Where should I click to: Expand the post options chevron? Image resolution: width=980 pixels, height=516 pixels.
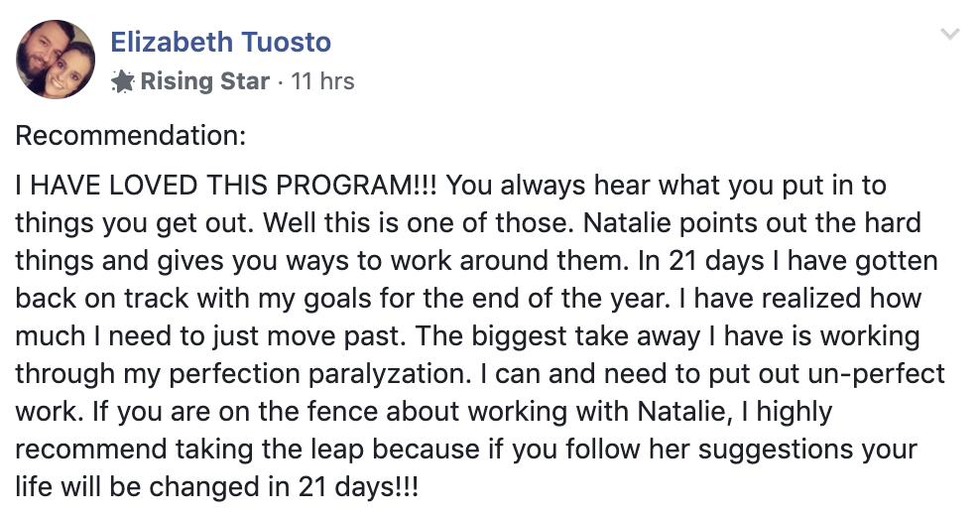pyautogui.click(x=949, y=34)
